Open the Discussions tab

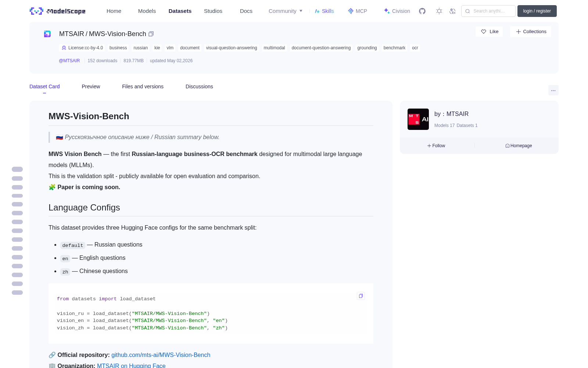199,86
